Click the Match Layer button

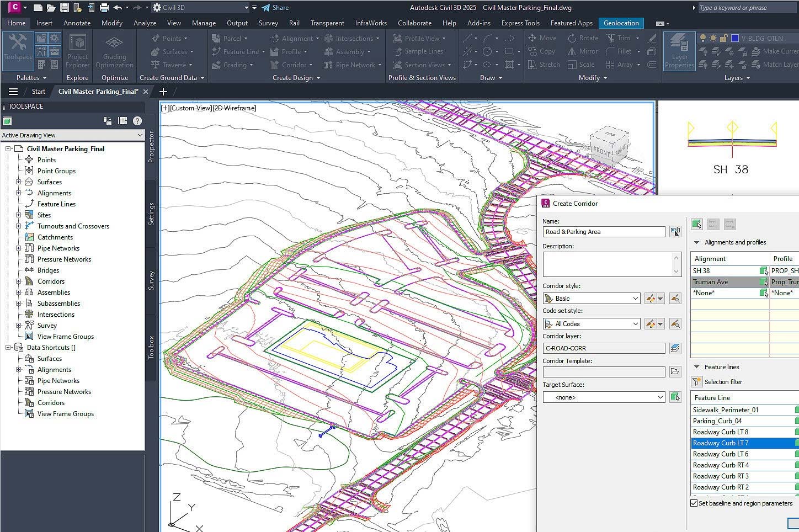775,65
